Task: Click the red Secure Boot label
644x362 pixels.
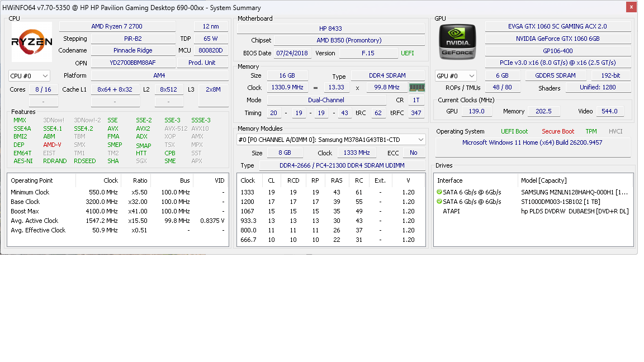Action: (558, 131)
